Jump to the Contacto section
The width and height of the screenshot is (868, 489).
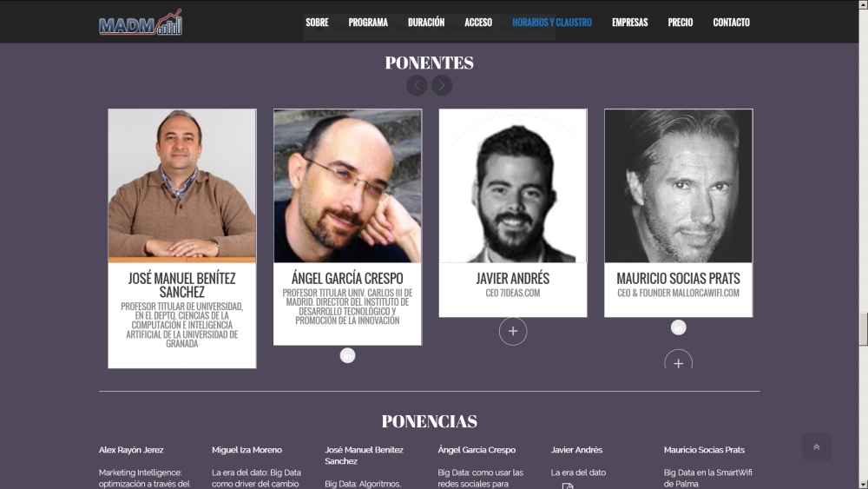pyautogui.click(x=731, y=23)
